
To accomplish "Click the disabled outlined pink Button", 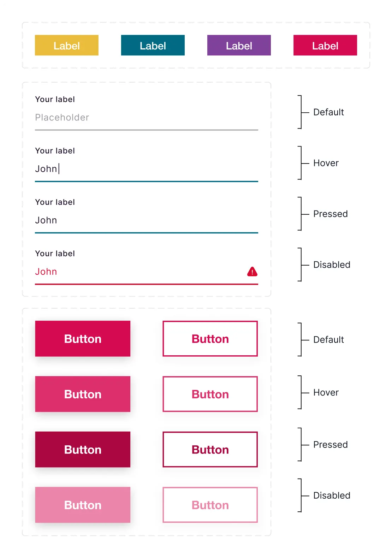I will (210, 505).
